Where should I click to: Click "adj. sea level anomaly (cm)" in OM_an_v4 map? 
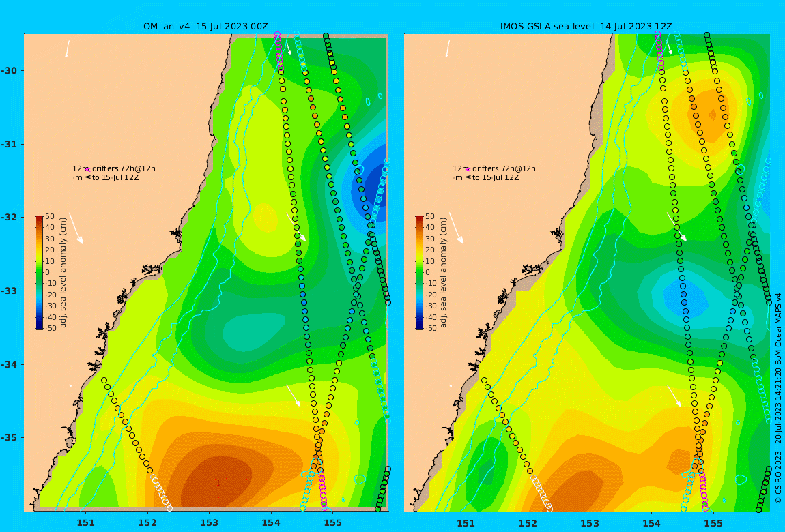63,272
